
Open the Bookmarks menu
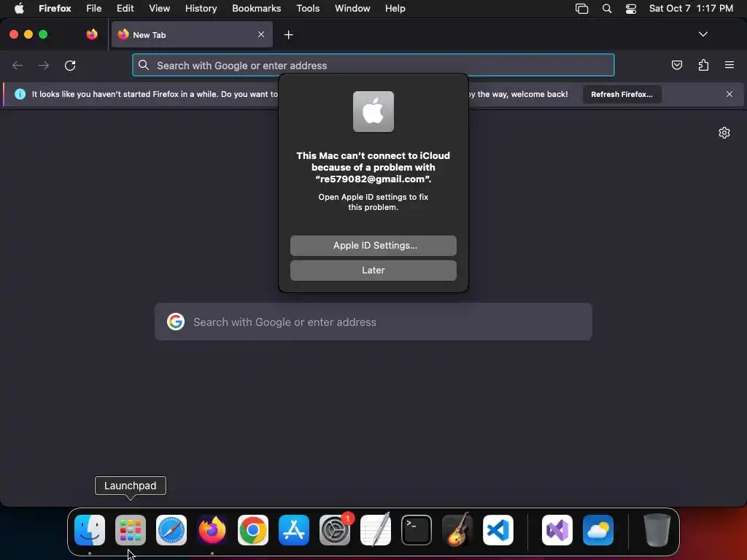(256, 9)
